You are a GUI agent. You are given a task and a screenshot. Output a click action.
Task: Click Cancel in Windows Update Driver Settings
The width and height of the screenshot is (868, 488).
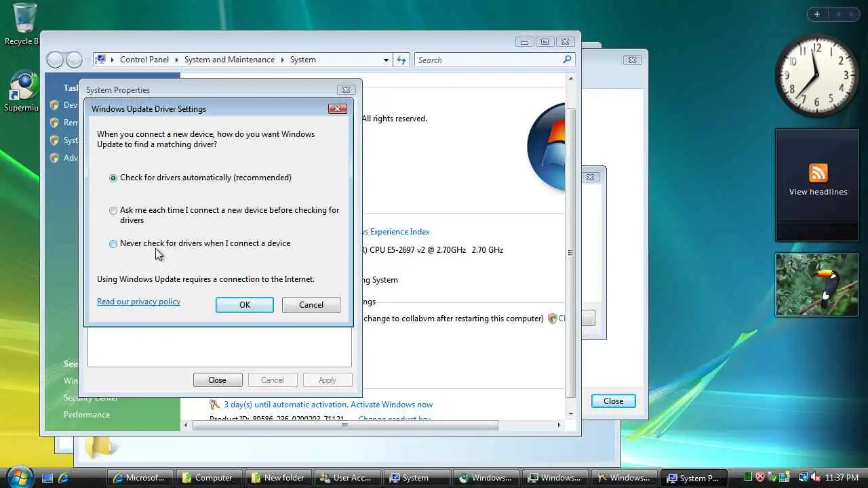coord(311,305)
